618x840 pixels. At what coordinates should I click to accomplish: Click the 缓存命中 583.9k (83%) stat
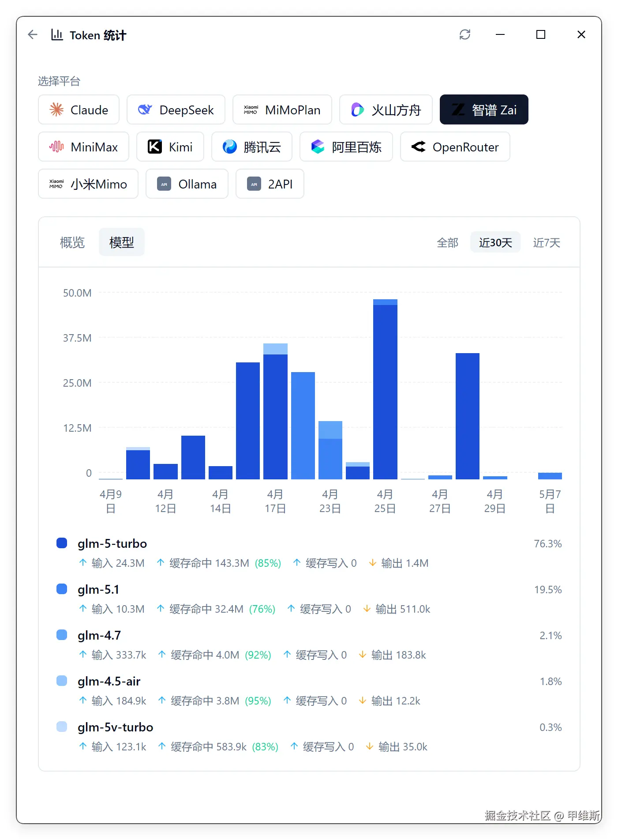click(x=218, y=747)
